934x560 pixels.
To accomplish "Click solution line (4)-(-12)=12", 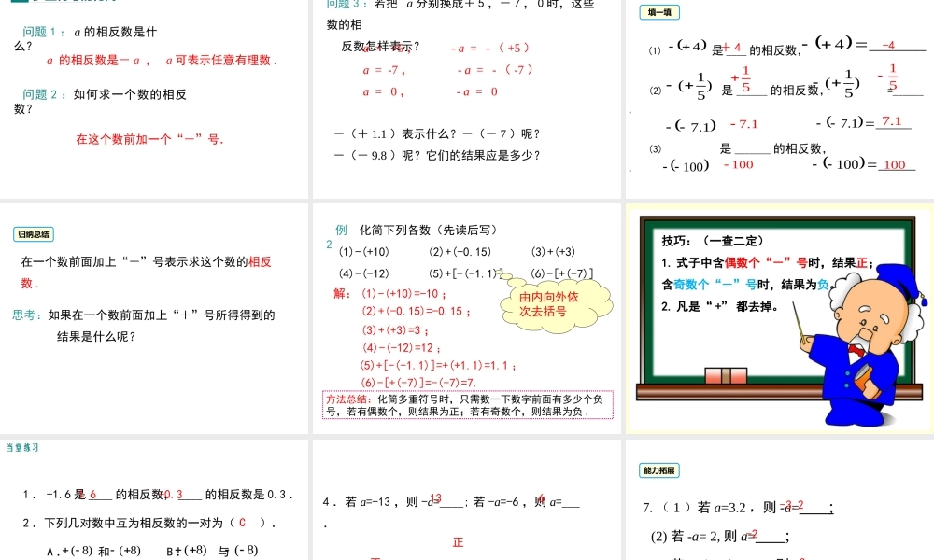I will [402, 348].
